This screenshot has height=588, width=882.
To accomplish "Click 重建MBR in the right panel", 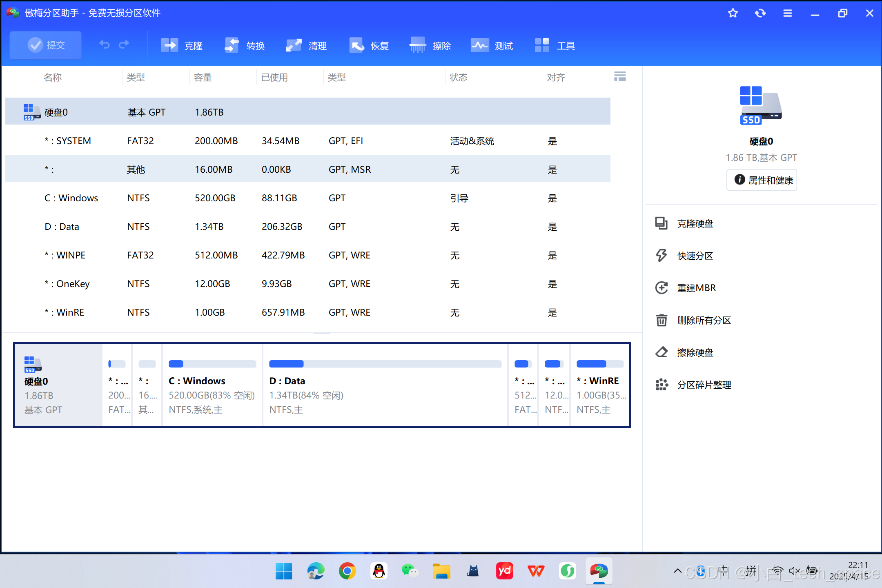I will [x=696, y=288].
